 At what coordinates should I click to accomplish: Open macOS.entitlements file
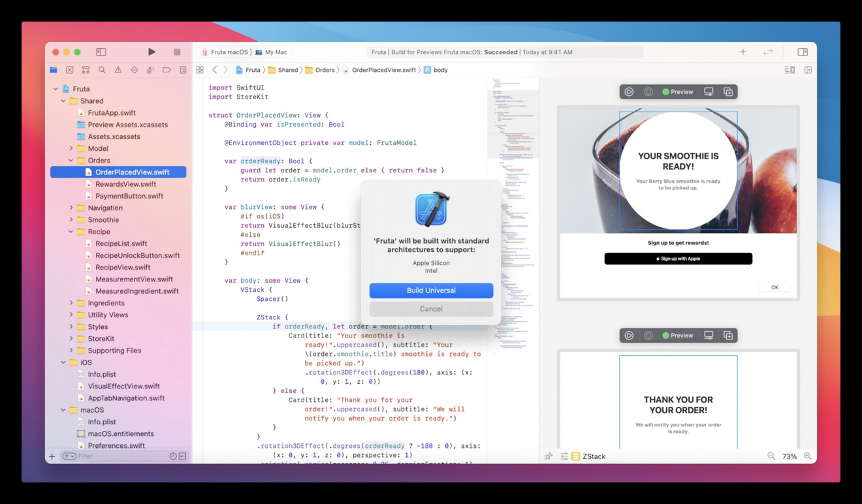coord(121,433)
